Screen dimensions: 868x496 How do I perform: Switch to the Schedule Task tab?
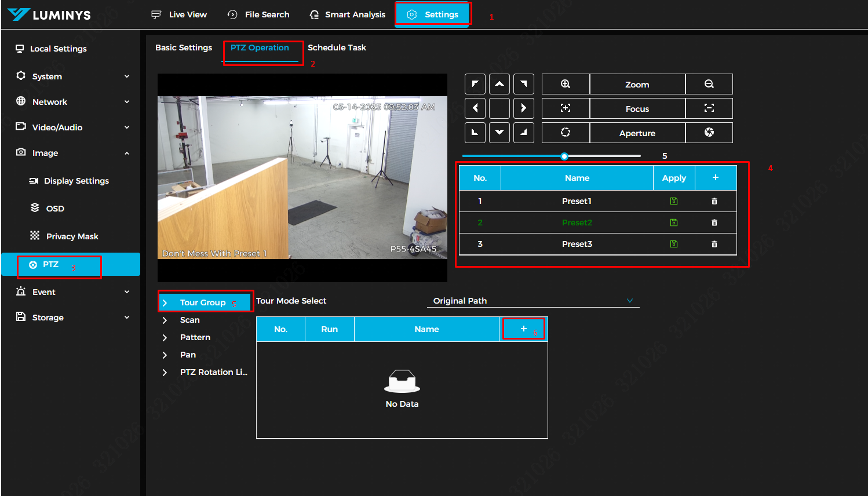pyautogui.click(x=337, y=48)
